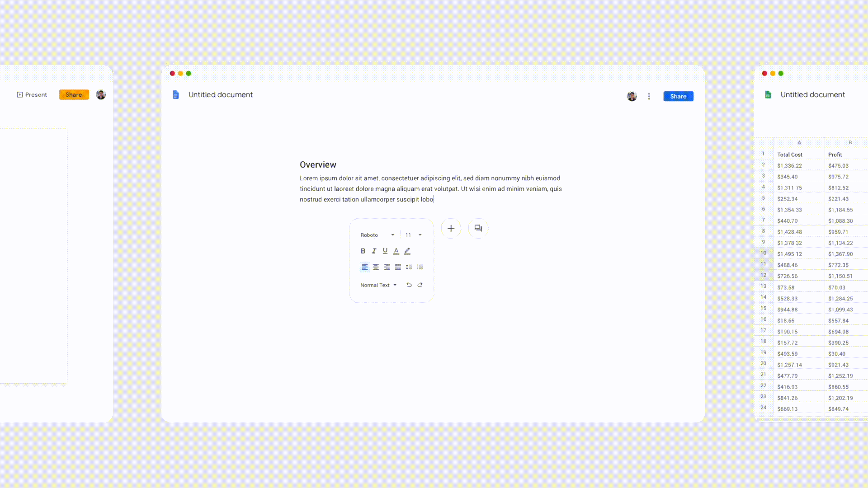
Task: Open the Roboto font dropdown
Action: pyautogui.click(x=377, y=235)
